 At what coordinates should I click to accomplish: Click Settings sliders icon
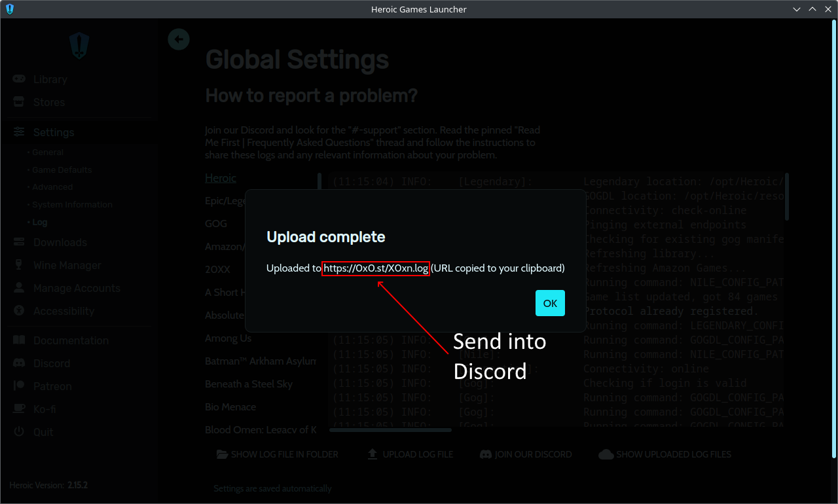(x=20, y=132)
